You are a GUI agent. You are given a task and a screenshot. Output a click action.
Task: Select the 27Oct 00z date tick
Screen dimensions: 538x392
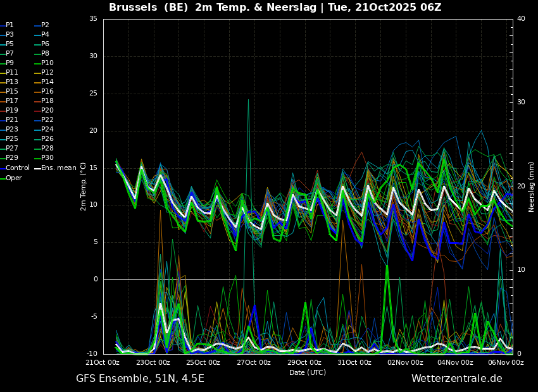tap(254, 363)
